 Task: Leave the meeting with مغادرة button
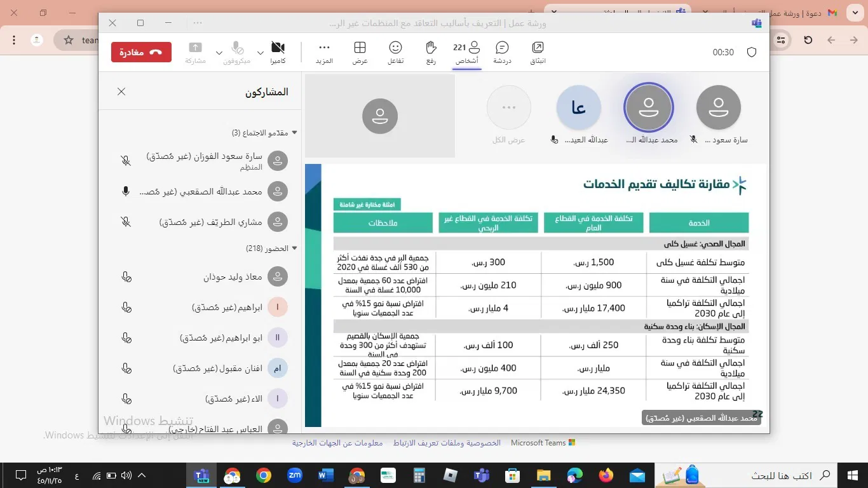pos(141,52)
